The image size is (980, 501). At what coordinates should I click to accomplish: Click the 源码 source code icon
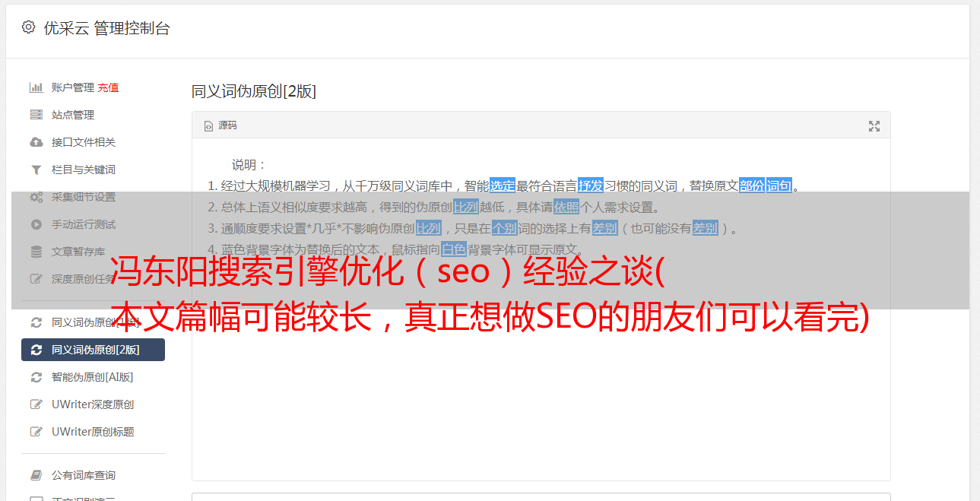coord(208,126)
